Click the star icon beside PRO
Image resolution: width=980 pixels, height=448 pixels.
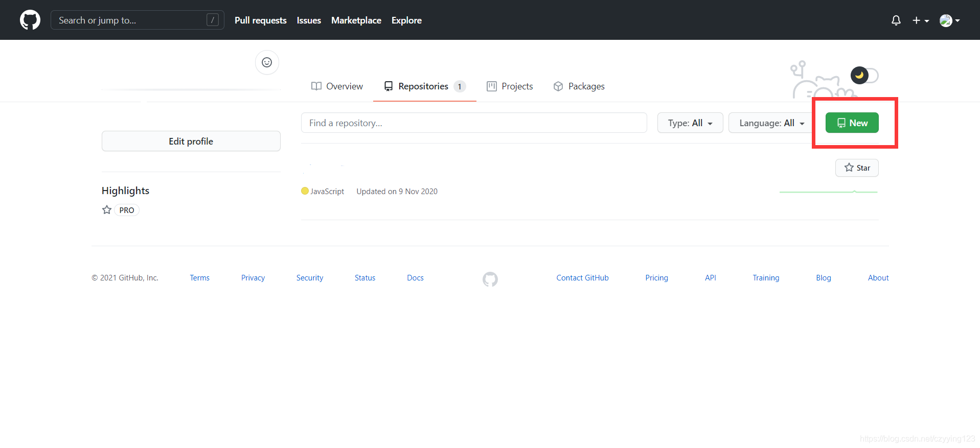pos(107,210)
